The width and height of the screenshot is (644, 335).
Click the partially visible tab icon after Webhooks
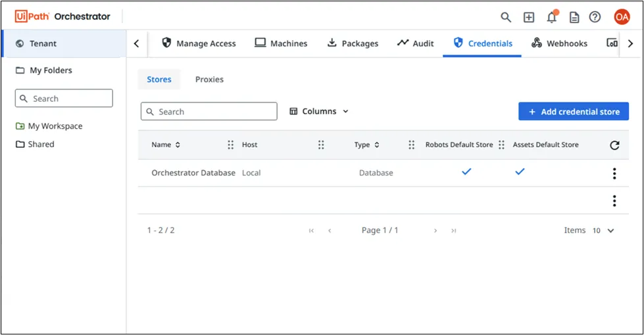(x=612, y=43)
